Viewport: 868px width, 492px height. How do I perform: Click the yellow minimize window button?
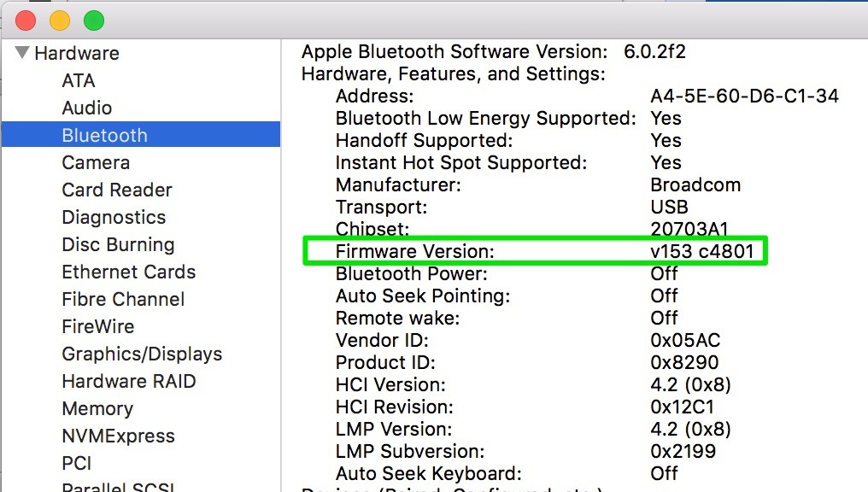[x=60, y=20]
